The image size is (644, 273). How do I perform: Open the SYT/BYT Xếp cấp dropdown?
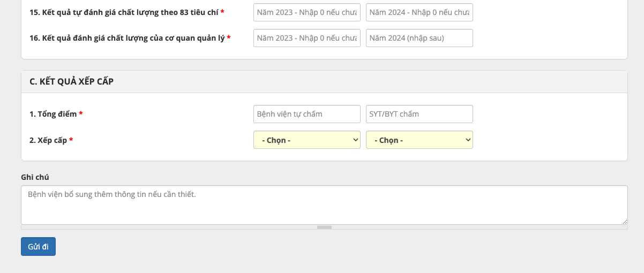[x=419, y=140]
